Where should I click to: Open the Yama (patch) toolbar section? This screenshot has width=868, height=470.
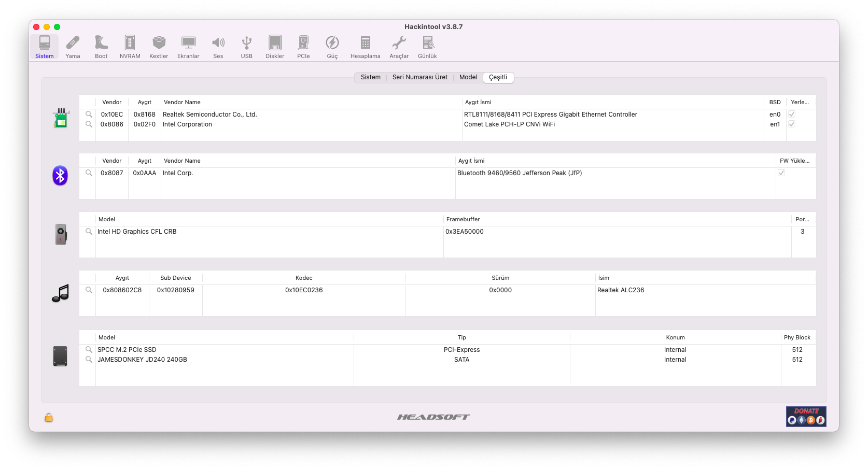tap(73, 47)
